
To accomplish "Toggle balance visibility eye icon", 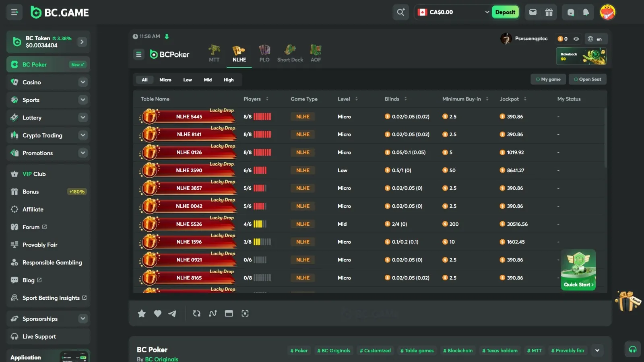I will click(576, 39).
